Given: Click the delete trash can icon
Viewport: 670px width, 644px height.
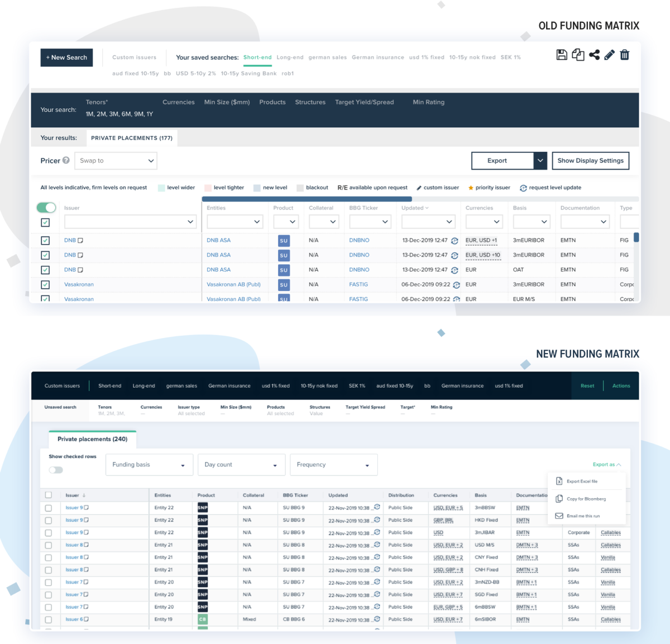Looking at the screenshot, I should pos(625,55).
